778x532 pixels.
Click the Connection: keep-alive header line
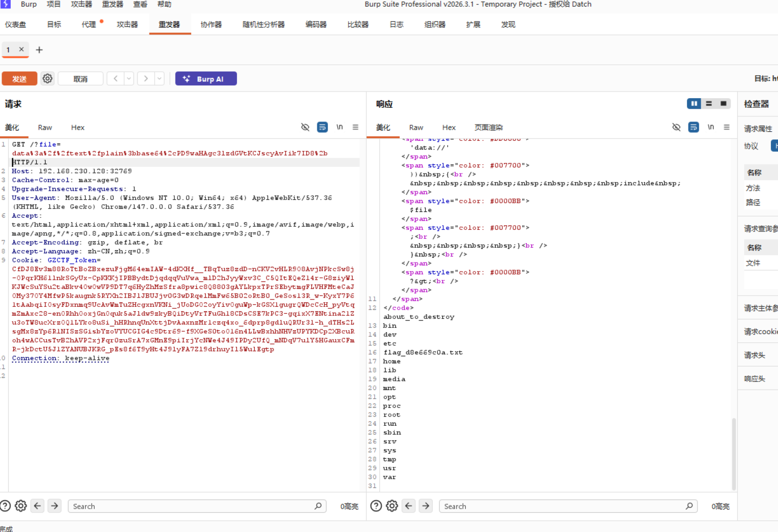[x=61, y=359]
